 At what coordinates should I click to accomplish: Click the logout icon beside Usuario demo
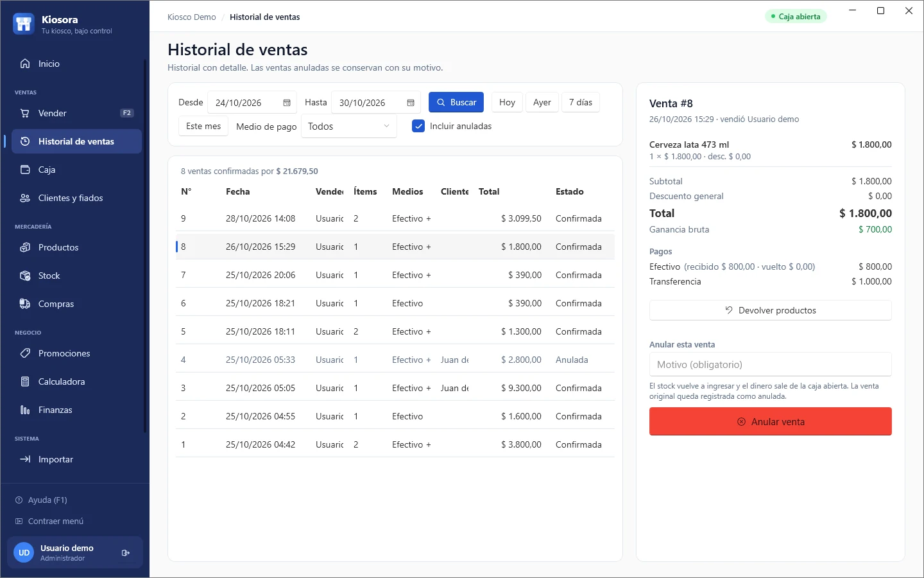pos(126,552)
